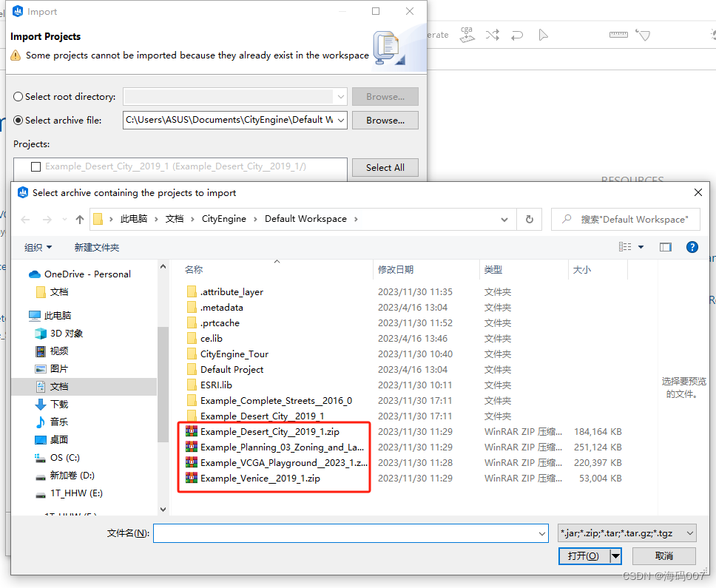Click 文档 breadcrumb in address bar
Image resolution: width=716 pixels, height=588 pixels.
click(x=175, y=219)
